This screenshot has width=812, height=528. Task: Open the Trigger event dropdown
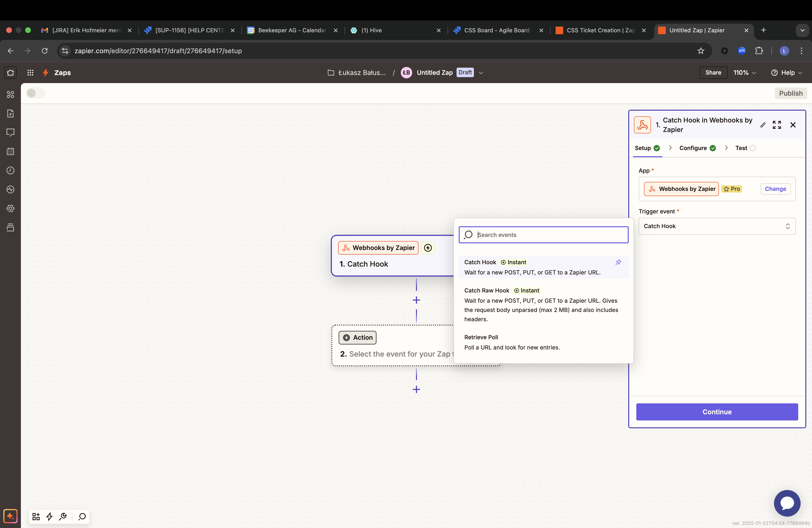pyautogui.click(x=717, y=226)
